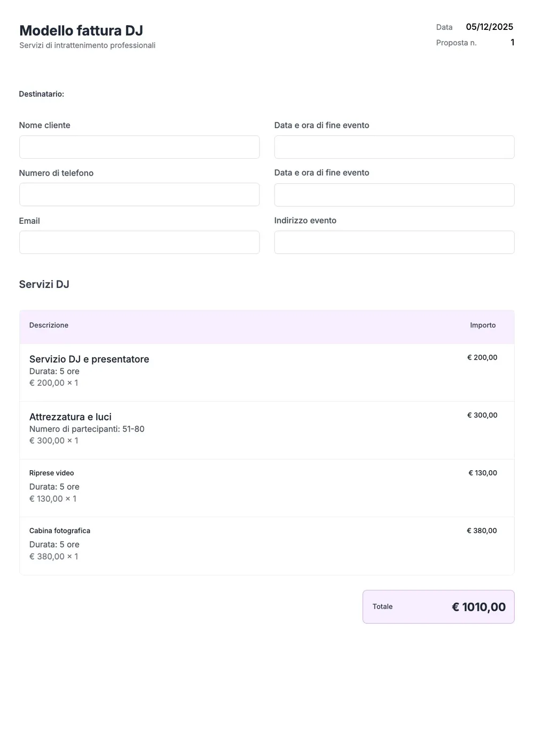Screen dimensions: 534x756
Task: Click the Destinatario label
Action: tap(42, 94)
